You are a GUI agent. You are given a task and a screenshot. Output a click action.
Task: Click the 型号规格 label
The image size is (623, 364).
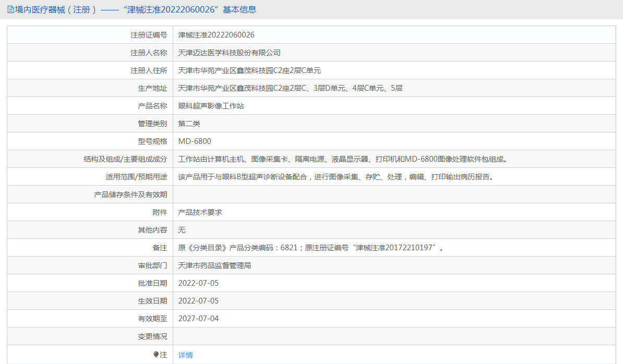(x=152, y=141)
